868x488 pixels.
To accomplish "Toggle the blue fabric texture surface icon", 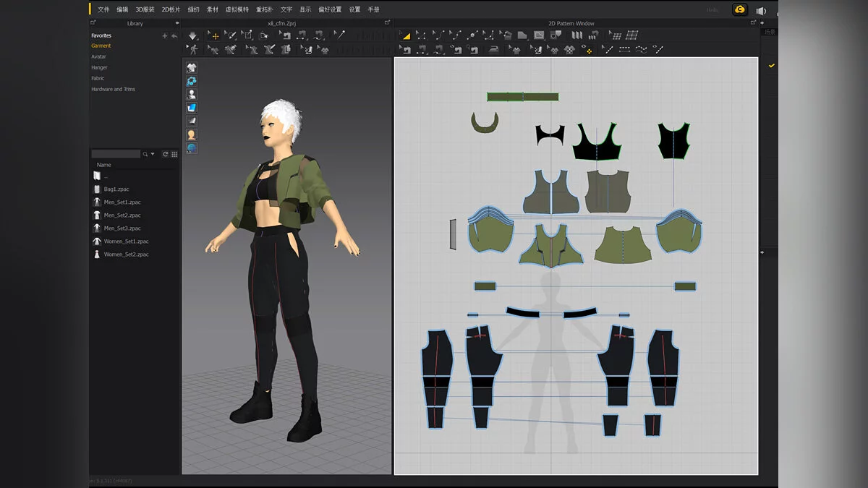I will 192,108.
